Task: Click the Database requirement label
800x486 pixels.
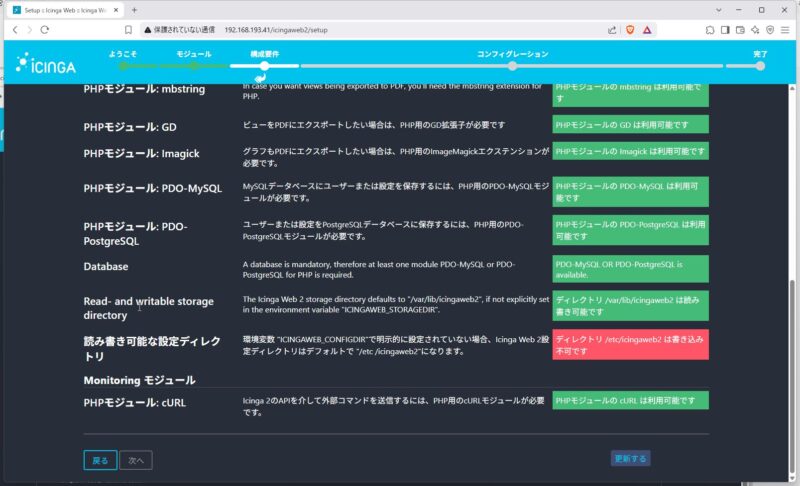Action: pos(106,266)
